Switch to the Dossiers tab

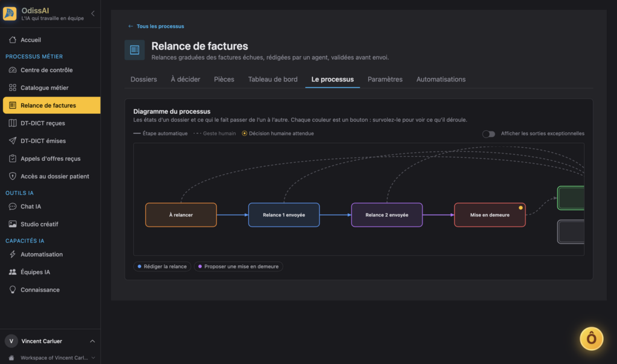tap(143, 80)
